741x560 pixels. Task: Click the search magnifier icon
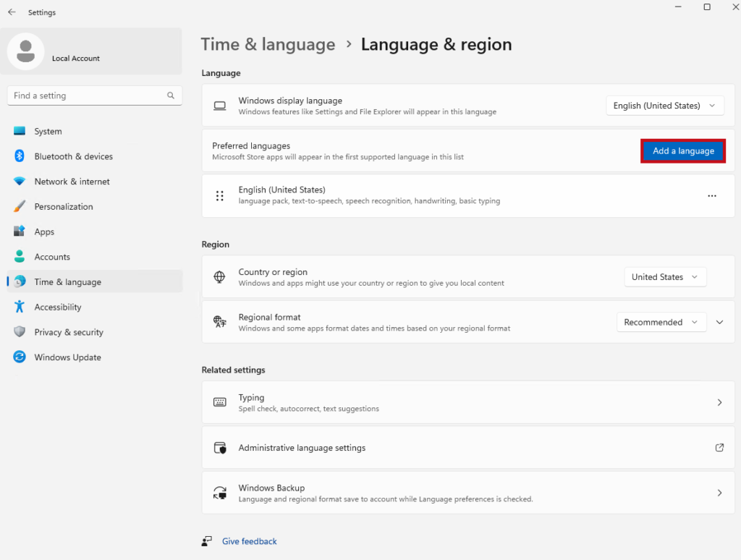click(x=171, y=96)
